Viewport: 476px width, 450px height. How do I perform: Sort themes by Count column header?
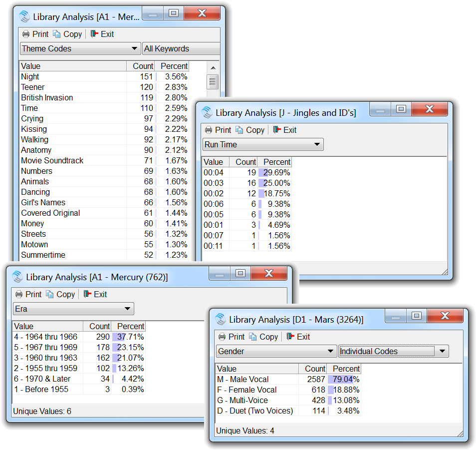(143, 66)
